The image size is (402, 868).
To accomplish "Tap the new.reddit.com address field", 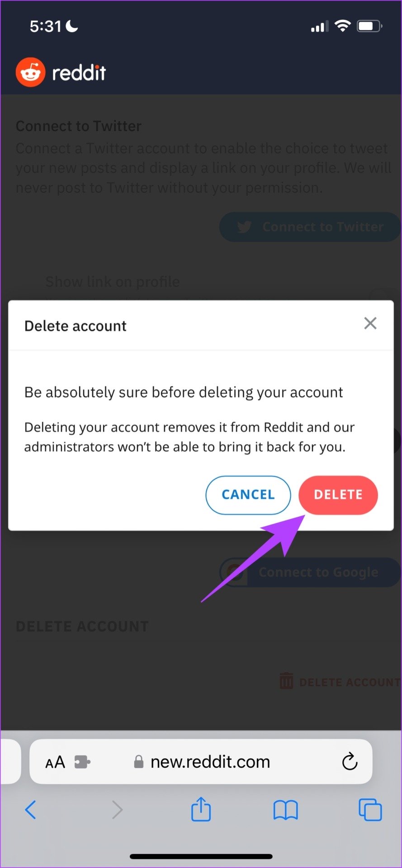I will 201,762.
